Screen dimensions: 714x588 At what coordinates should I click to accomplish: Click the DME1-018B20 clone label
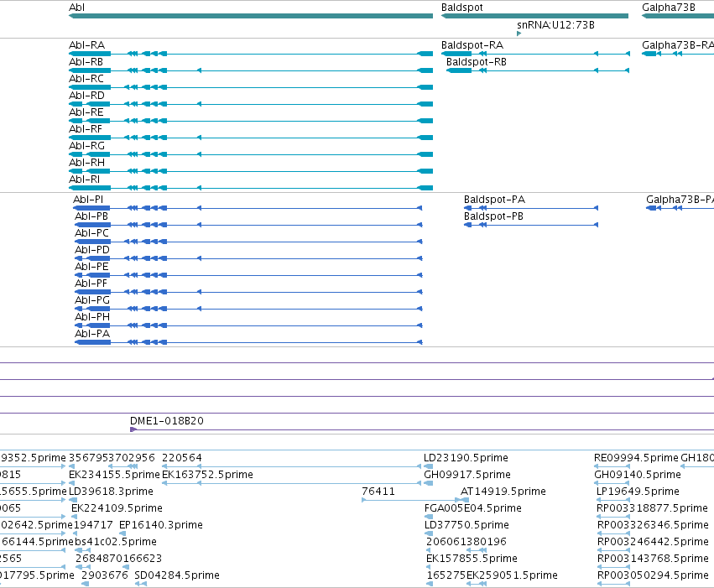click(x=167, y=421)
